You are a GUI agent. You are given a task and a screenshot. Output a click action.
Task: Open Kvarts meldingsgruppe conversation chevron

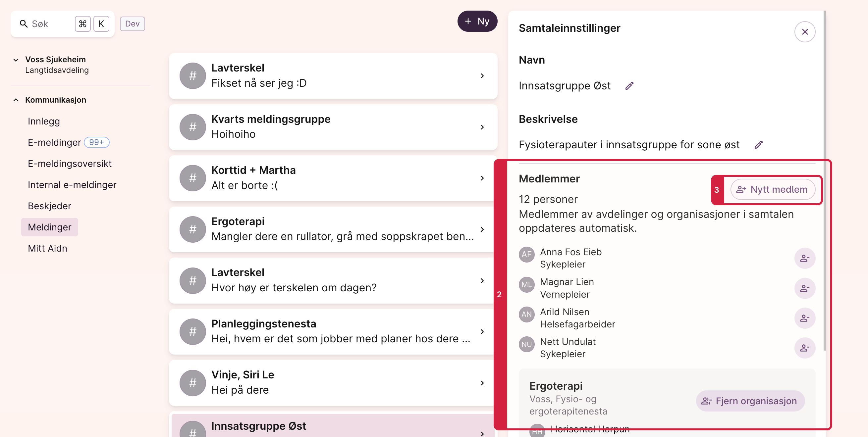[x=482, y=127]
